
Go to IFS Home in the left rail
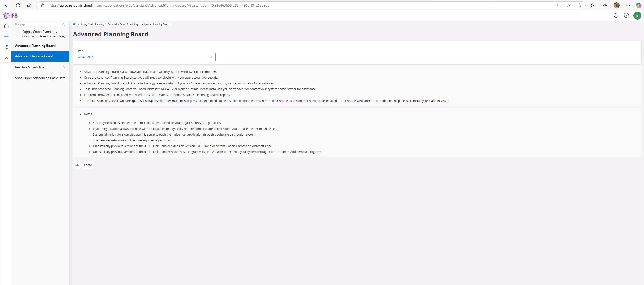tap(6, 26)
